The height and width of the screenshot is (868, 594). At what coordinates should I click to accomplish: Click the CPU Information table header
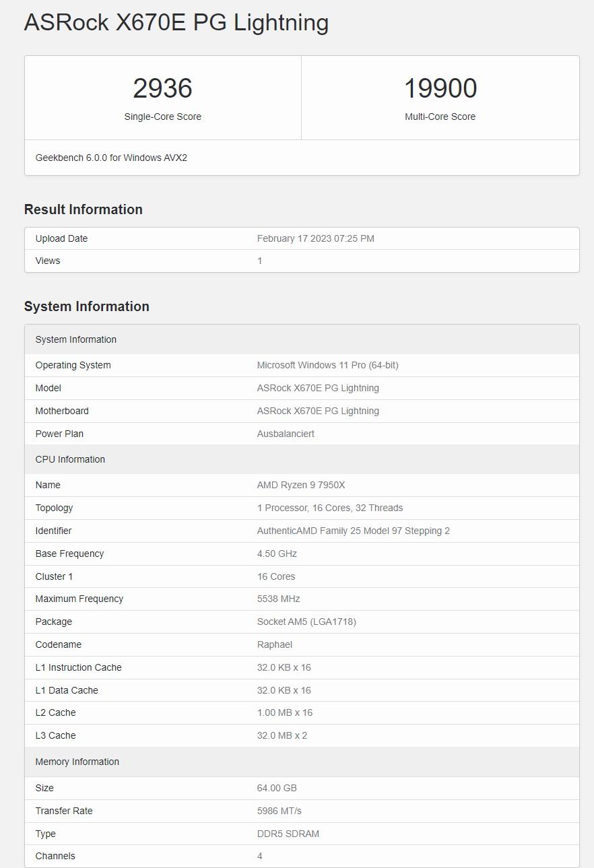(x=70, y=459)
